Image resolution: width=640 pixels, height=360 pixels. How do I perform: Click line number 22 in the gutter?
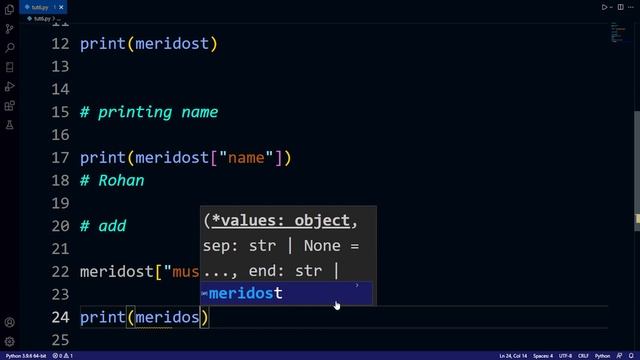point(60,271)
